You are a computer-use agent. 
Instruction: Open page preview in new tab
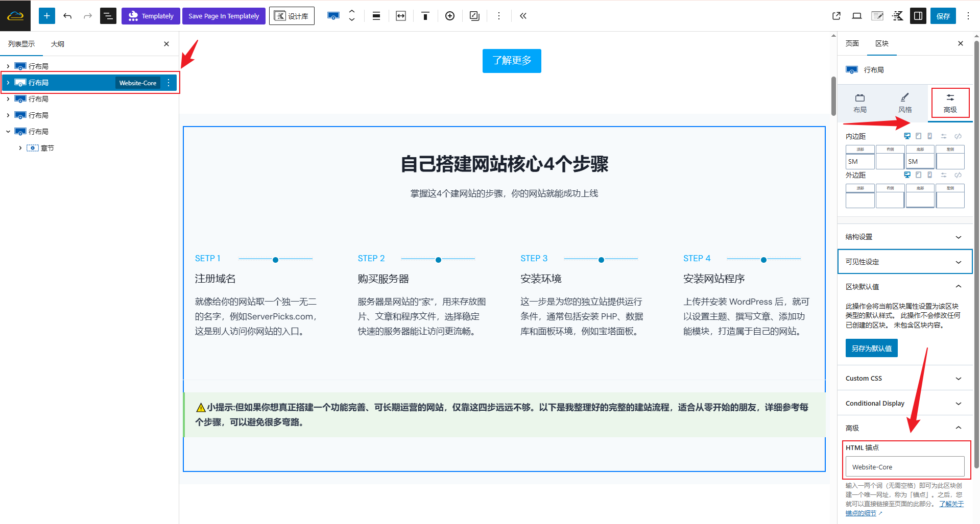pyautogui.click(x=836, y=16)
